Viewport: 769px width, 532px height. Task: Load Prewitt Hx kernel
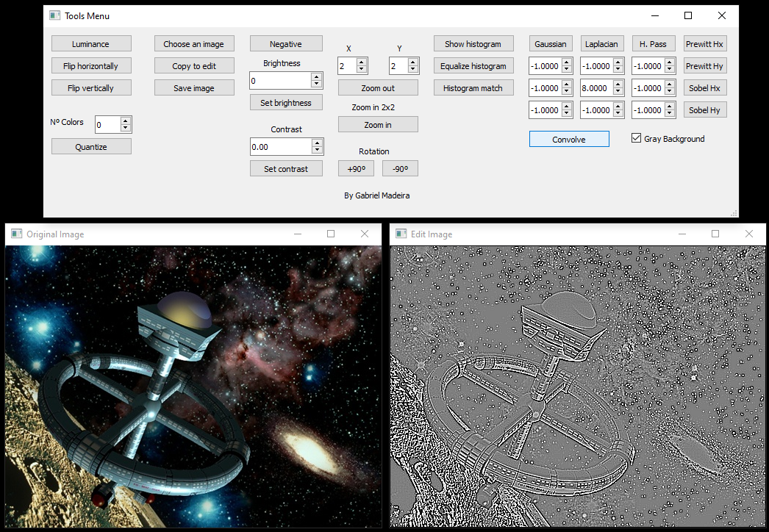tap(705, 43)
